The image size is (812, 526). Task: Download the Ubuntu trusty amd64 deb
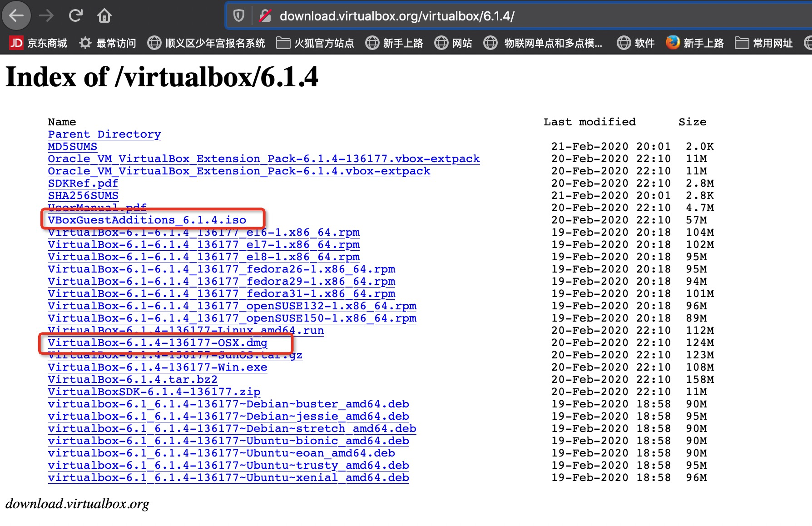coord(228,466)
